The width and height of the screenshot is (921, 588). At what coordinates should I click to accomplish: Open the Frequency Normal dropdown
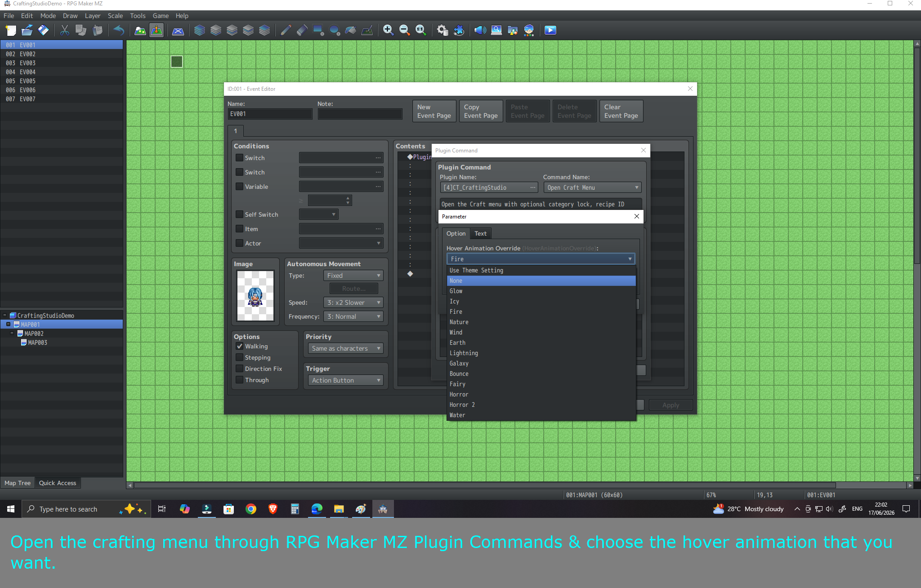353,316
